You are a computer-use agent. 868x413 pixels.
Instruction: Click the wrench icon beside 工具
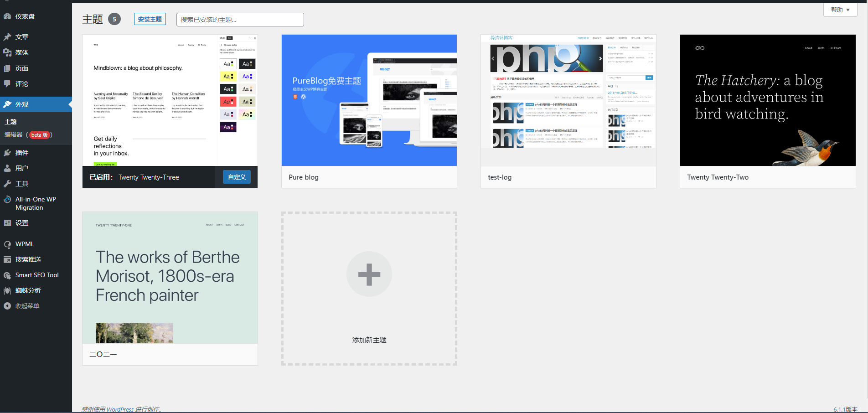[7, 184]
